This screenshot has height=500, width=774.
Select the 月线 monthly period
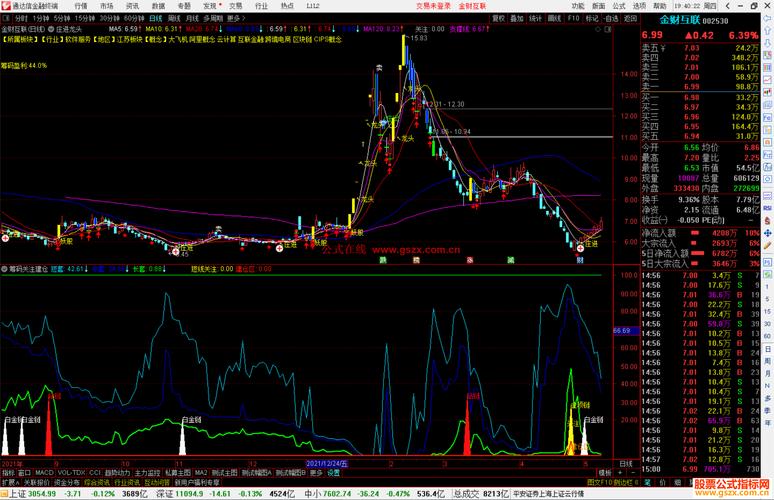(x=192, y=18)
